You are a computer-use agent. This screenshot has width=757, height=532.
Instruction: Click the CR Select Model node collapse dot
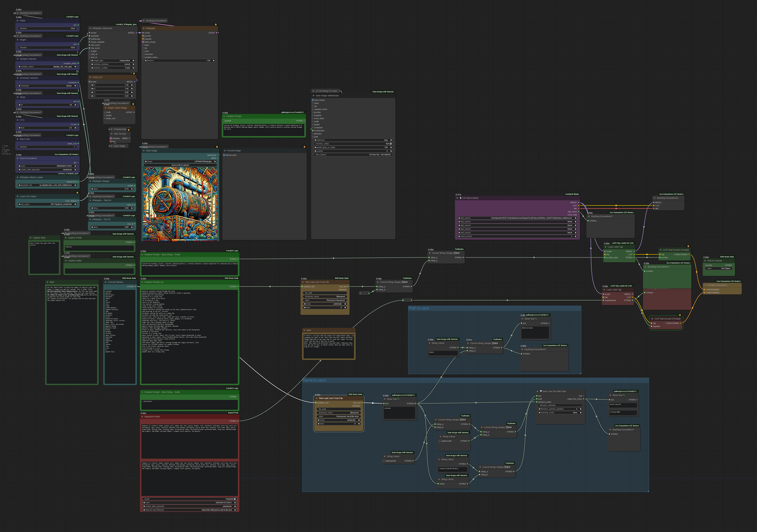(457, 198)
